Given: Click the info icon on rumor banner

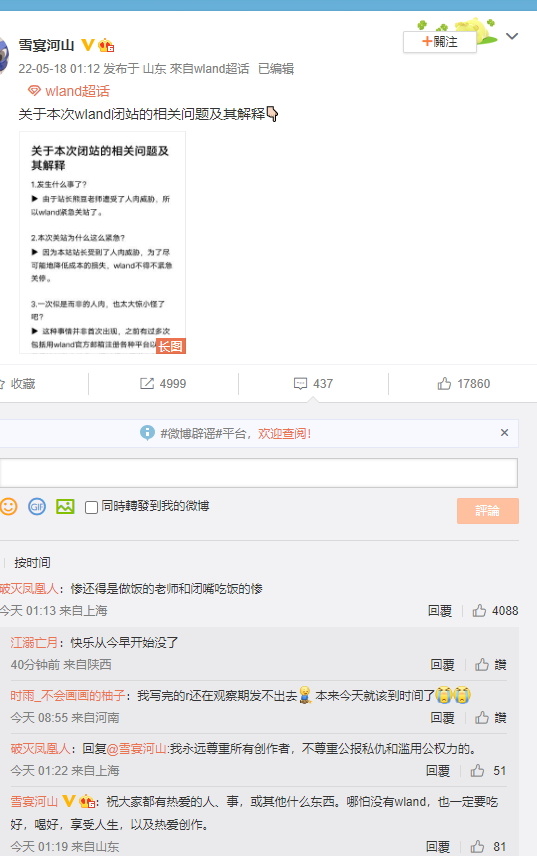Looking at the screenshot, I should (x=147, y=433).
